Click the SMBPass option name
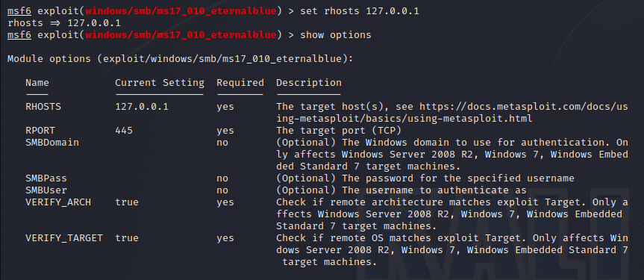The image size is (644, 280). pyautogui.click(x=46, y=178)
